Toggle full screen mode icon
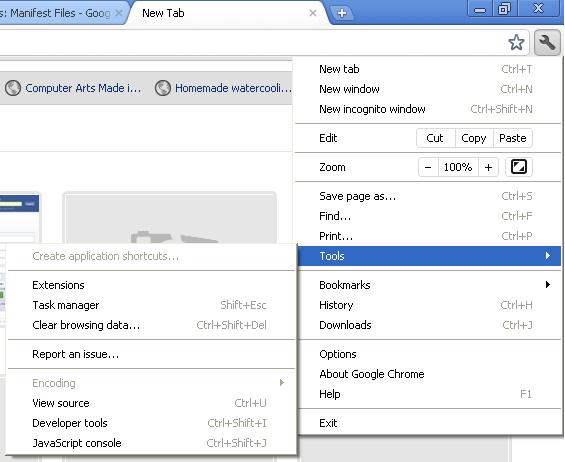This screenshot has height=462, width=565. pos(519,167)
